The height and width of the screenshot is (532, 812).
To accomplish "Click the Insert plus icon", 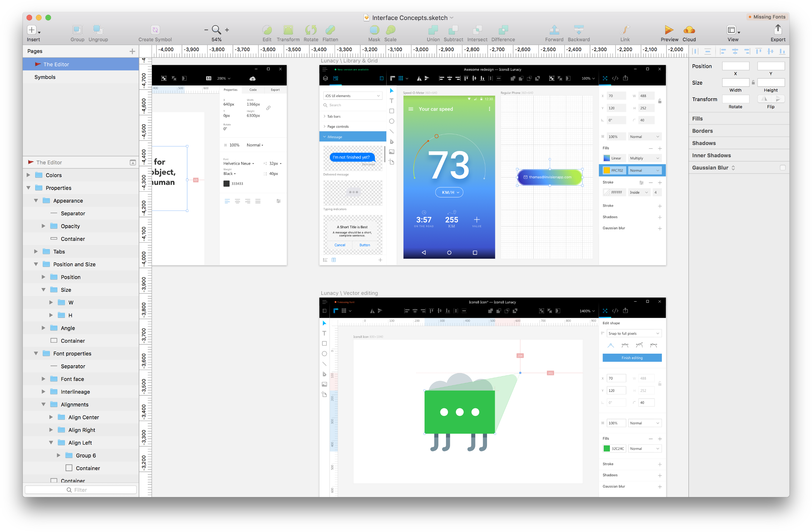I will pyautogui.click(x=32, y=30).
